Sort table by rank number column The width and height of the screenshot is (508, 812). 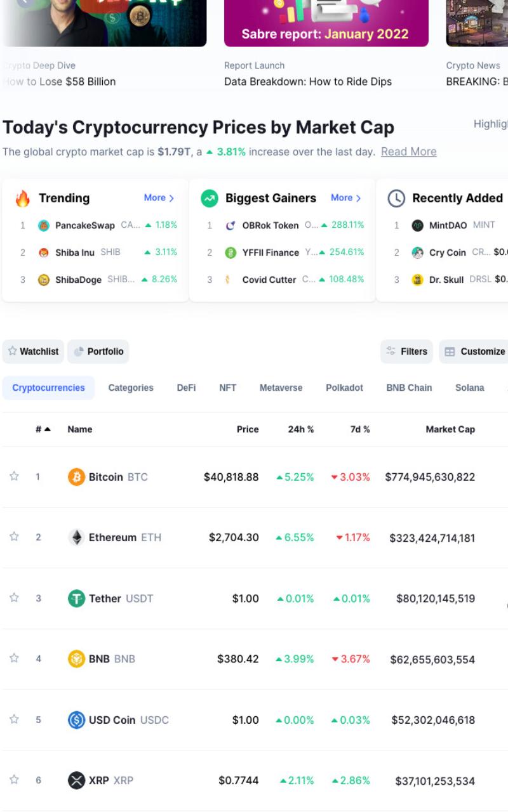tap(43, 429)
